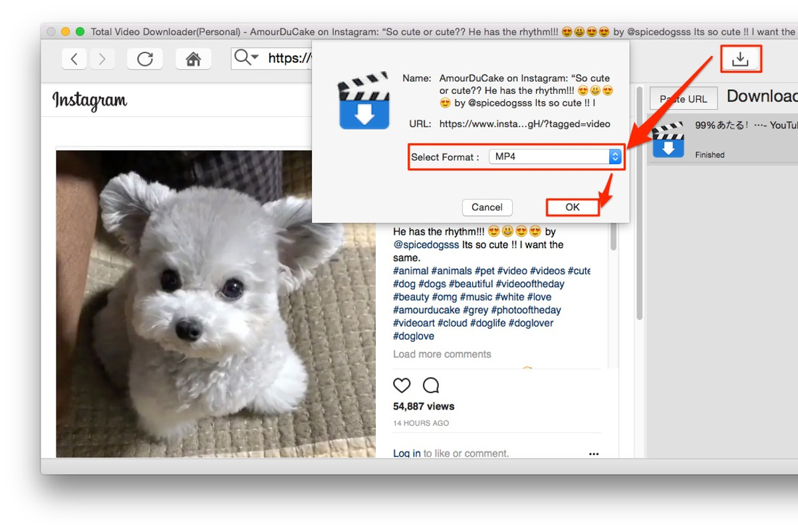Click the comments area scrollbar
This screenshot has width=798, height=532.
(x=613, y=236)
